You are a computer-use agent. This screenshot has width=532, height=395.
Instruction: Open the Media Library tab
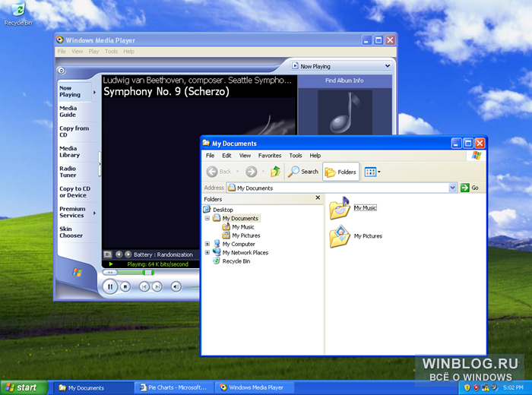click(70, 152)
